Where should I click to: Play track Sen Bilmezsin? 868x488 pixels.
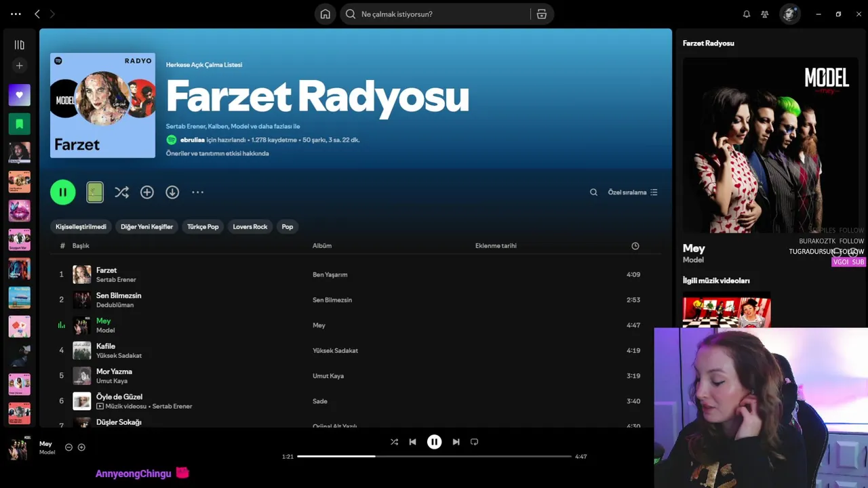(119, 296)
